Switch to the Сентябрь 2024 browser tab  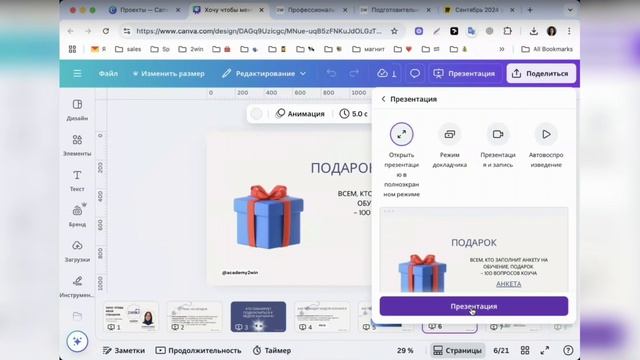tap(479, 10)
